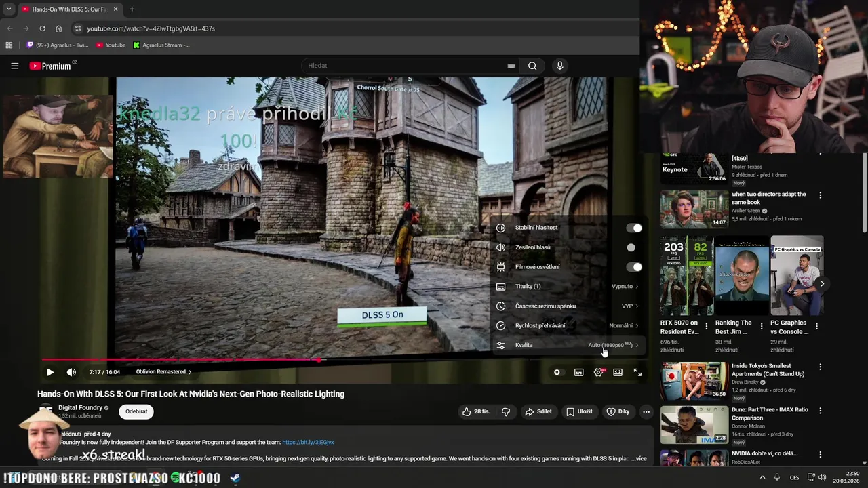Expand the Vypnuto subtitles chevron
This screenshot has width=868, height=488.
pyautogui.click(x=637, y=287)
